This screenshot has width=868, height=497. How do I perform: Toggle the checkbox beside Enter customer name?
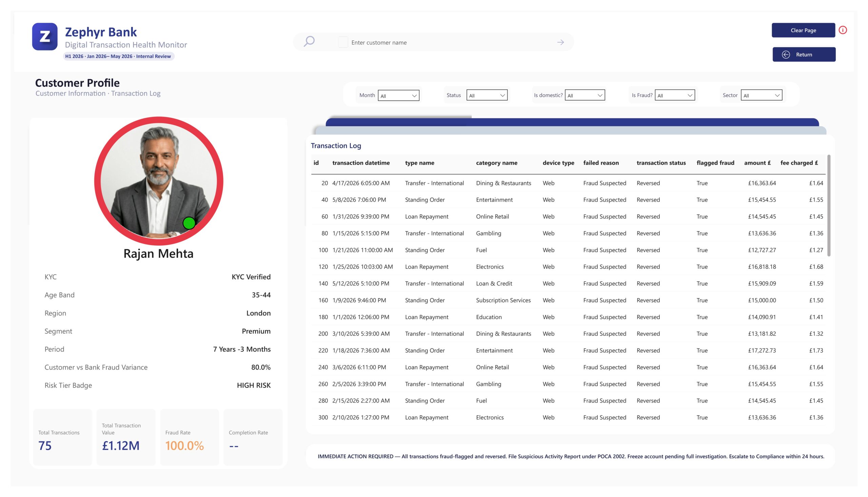tap(342, 42)
